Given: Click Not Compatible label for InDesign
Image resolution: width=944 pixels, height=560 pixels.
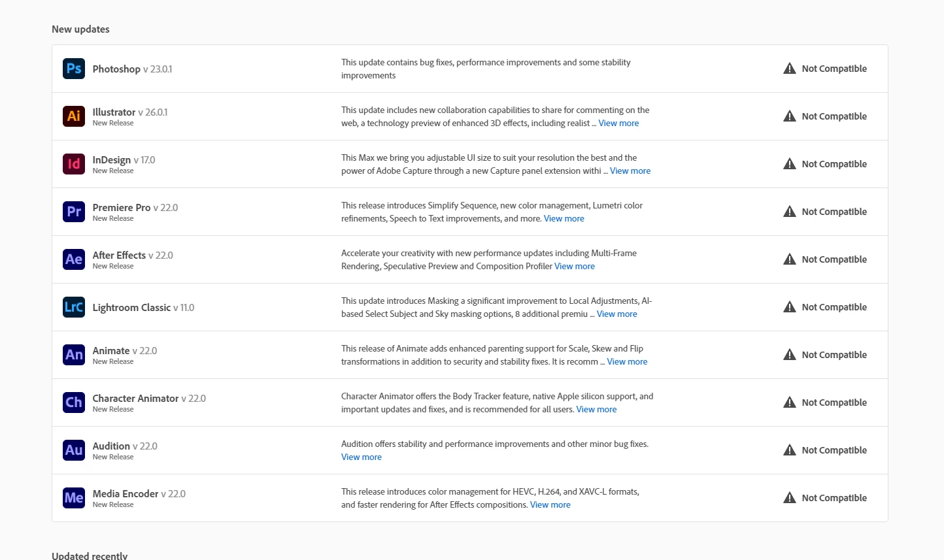Looking at the screenshot, I should [x=834, y=164].
